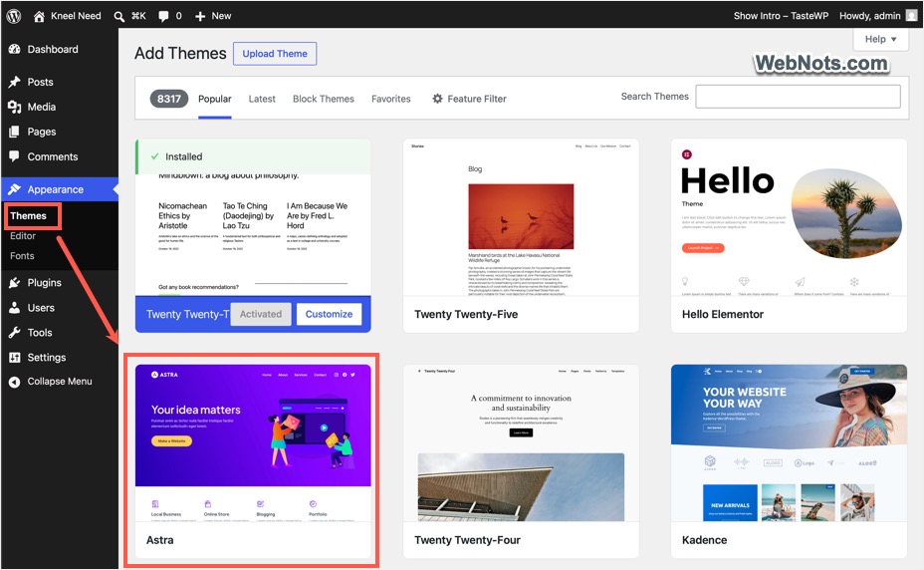Click the admin avatar icon
This screenshot has width=924, height=570.
[911, 16]
